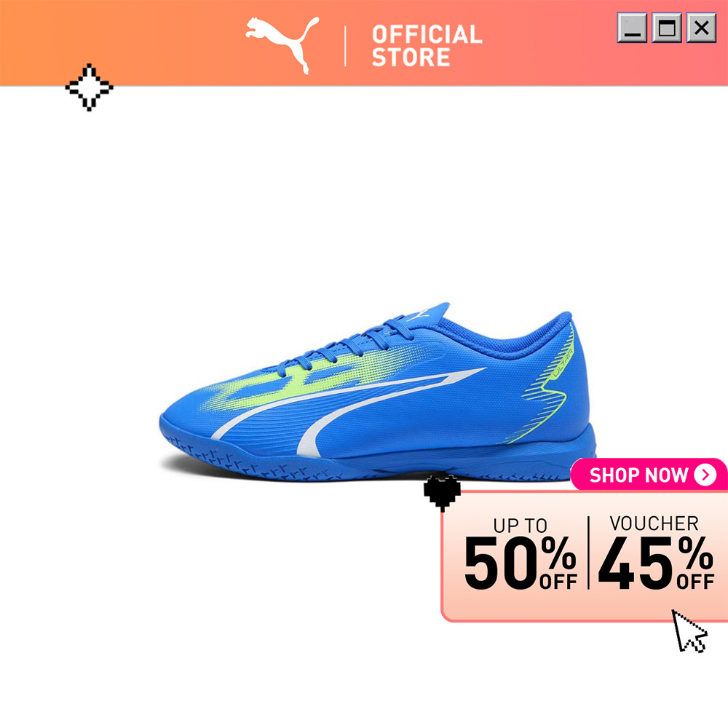Click the white Puma cat logo
This screenshot has width=728, height=728.
(282, 45)
